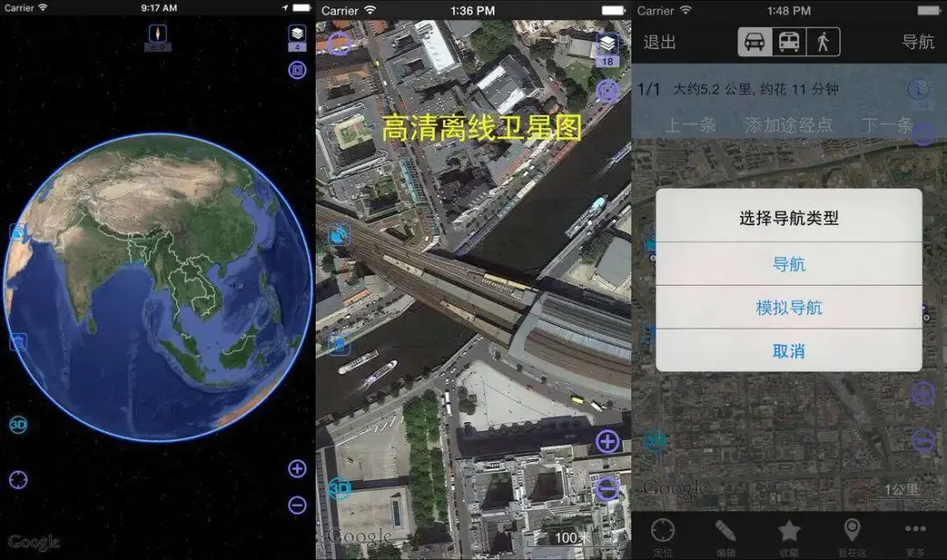
Task: Tap 退出 to exit route view
Action: pyautogui.click(x=659, y=42)
